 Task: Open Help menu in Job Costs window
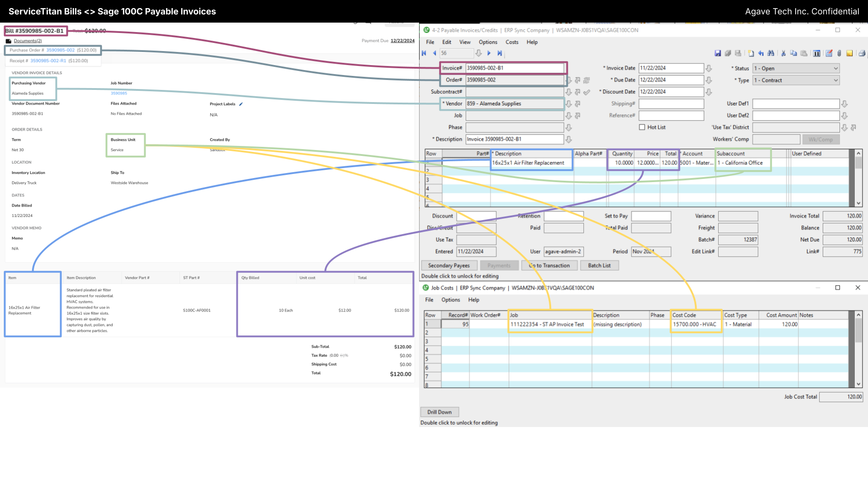click(x=473, y=300)
